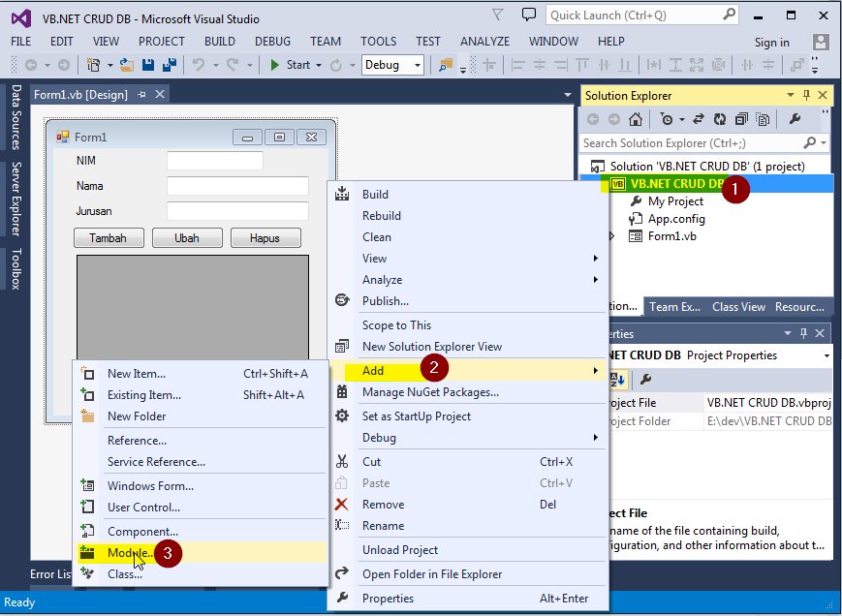Viewport: 842px width, 616px height.
Task: Click the Property Pages wrench icon
Action: coord(645,380)
